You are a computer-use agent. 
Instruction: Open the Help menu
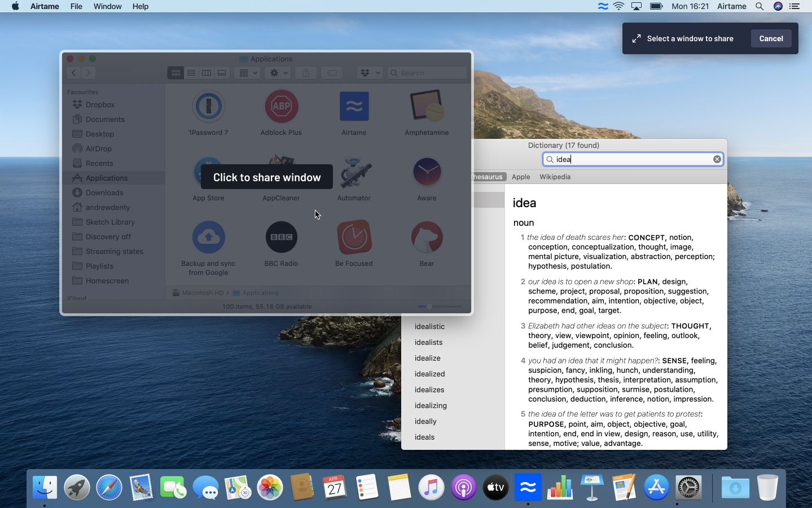[140, 6]
